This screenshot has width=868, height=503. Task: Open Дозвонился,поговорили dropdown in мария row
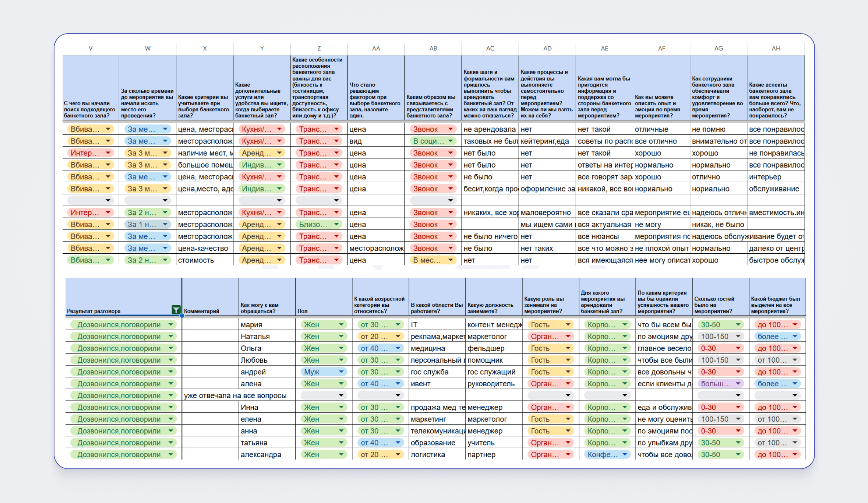pyautogui.click(x=171, y=325)
